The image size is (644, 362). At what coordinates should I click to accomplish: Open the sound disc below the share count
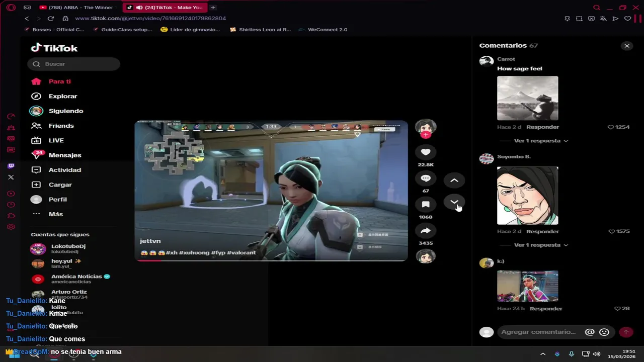click(426, 256)
